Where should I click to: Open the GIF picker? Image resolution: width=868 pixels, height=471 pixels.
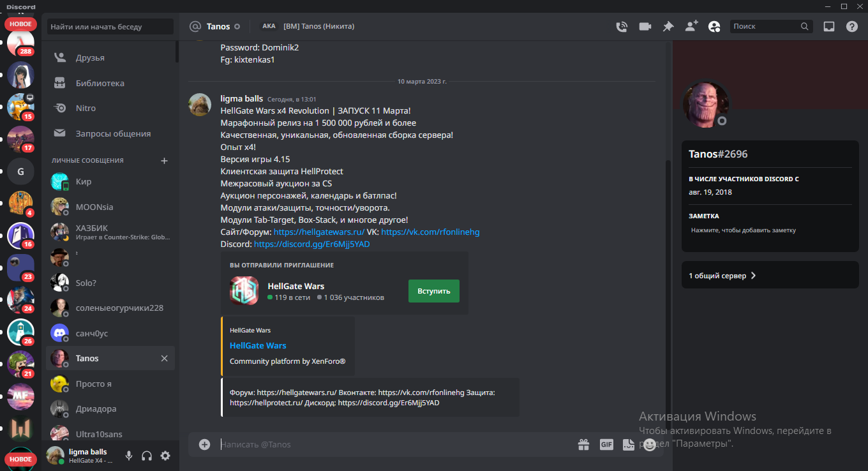606,444
